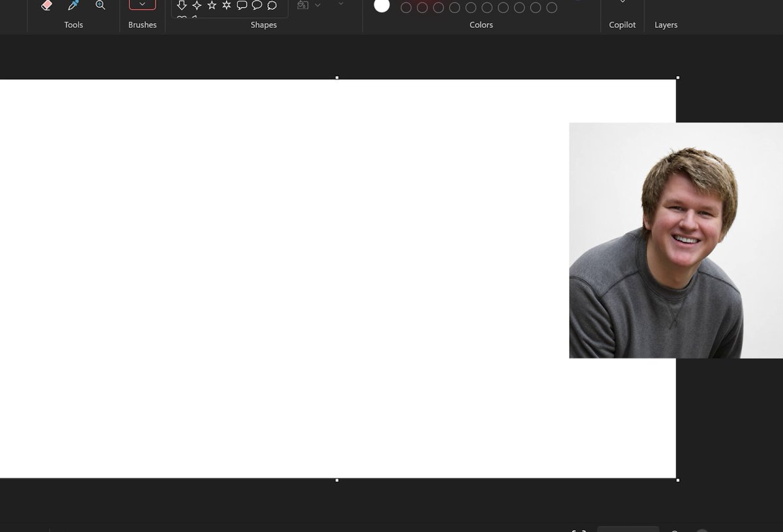Image resolution: width=783 pixels, height=532 pixels.
Task: Click the shape fill bucket icon
Action: click(303, 5)
